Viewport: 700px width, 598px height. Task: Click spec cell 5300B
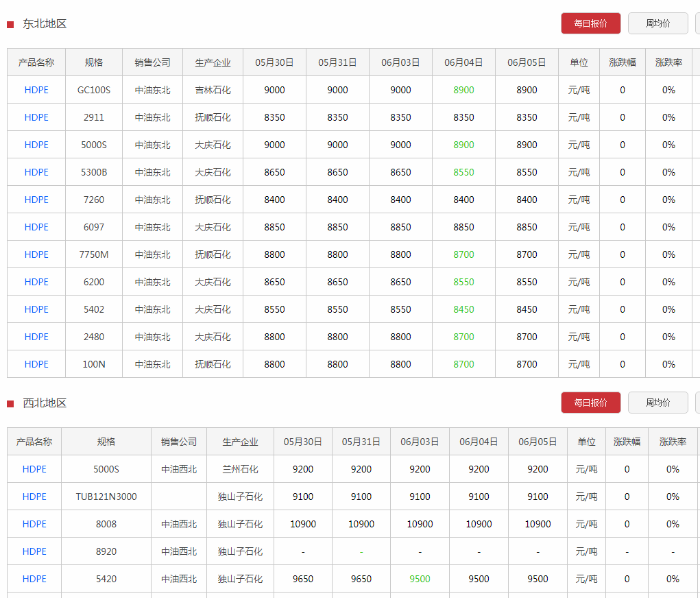(x=94, y=172)
